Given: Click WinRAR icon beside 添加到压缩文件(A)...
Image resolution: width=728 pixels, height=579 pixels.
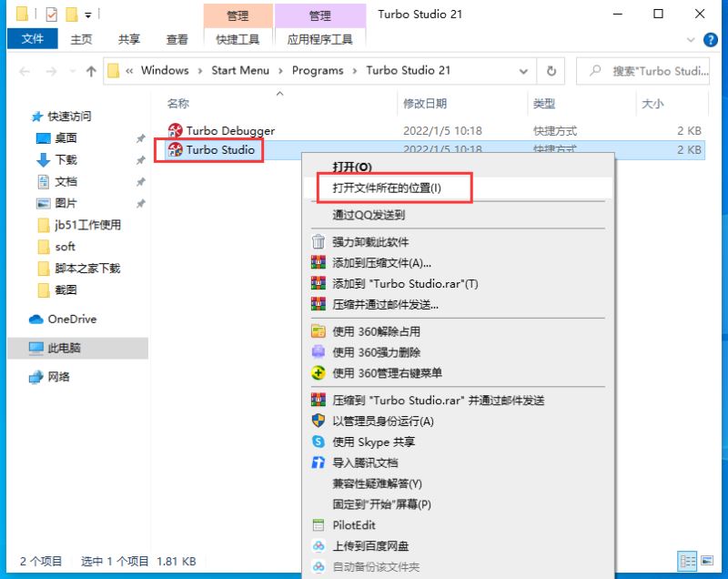Looking at the screenshot, I should pyautogui.click(x=318, y=263).
